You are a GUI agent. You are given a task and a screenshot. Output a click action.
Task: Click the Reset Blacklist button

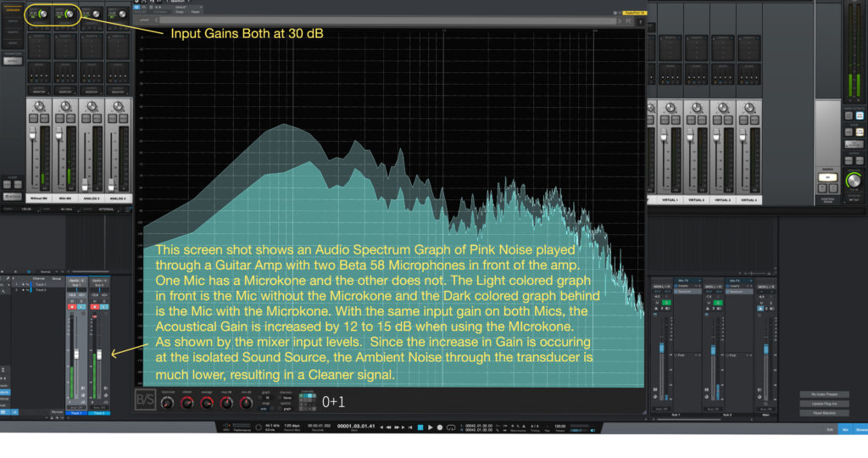(x=824, y=413)
